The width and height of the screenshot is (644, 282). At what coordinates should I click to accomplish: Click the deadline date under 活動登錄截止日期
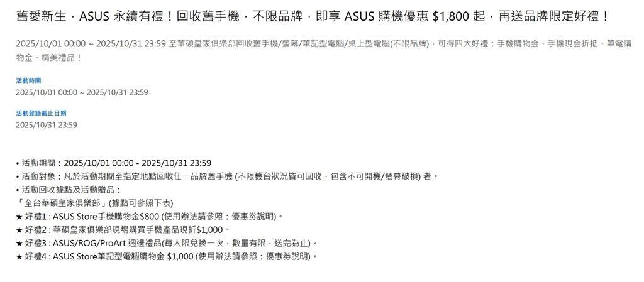[x=47, y=125]
